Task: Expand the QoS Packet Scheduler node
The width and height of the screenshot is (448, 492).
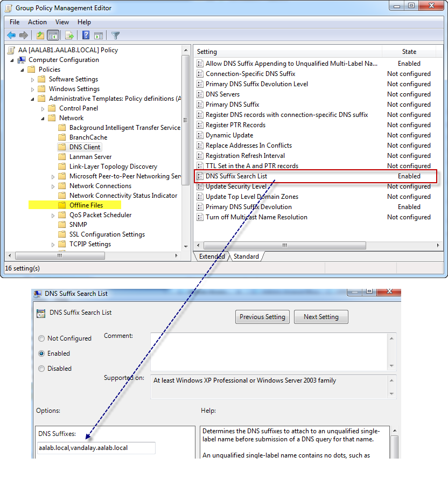Action: [x=53, y=216]
